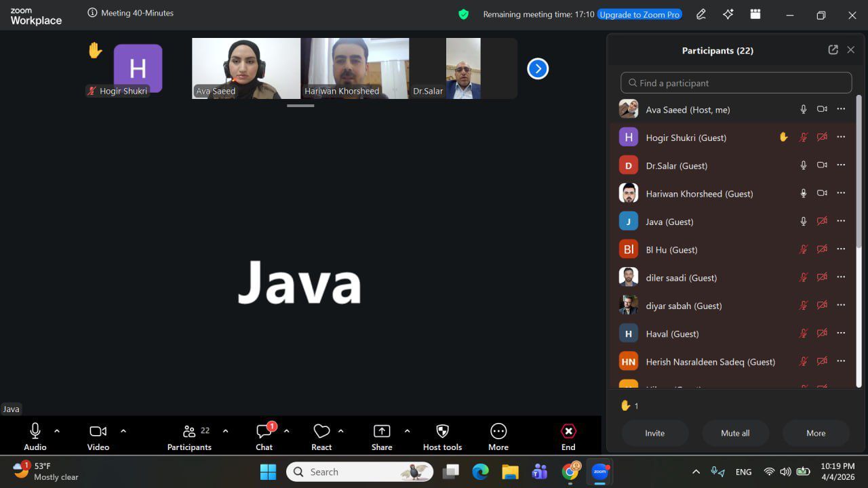Screen dimensions: 868x488
Task: Pop out the Participants panel
Action: (833, 50)
